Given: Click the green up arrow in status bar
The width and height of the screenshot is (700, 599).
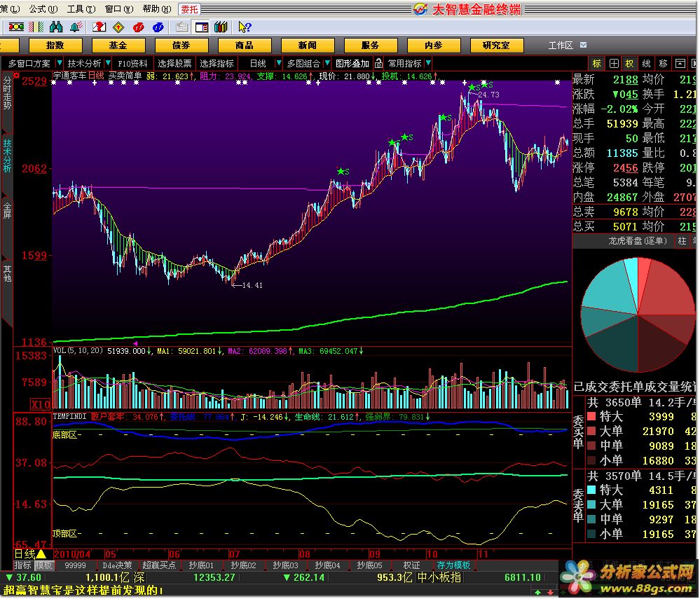Looking at the screenshot, I should (537, 592).
